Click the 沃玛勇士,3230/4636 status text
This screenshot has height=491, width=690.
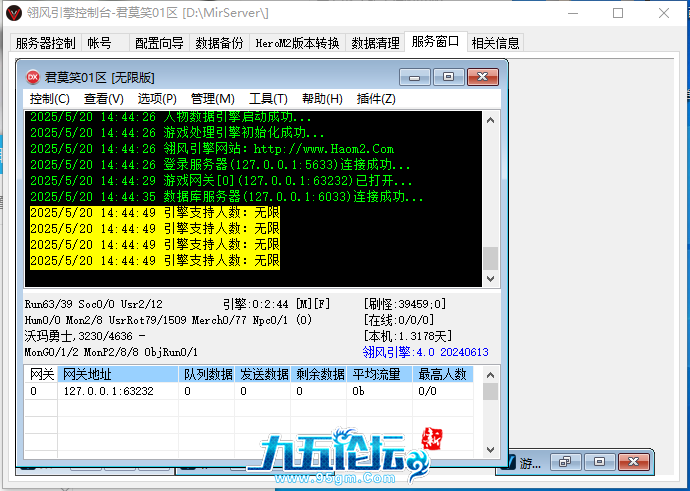coord(85,336)
